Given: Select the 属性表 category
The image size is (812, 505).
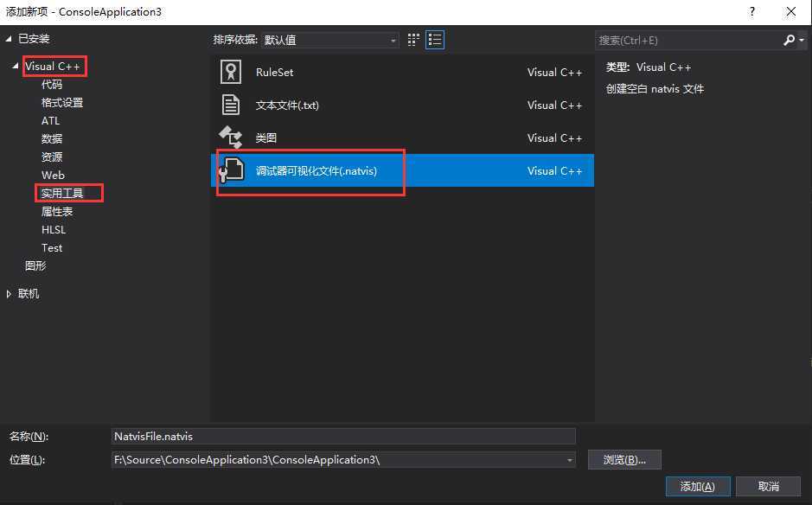Looking at the screenshot, I should point(57,211).
